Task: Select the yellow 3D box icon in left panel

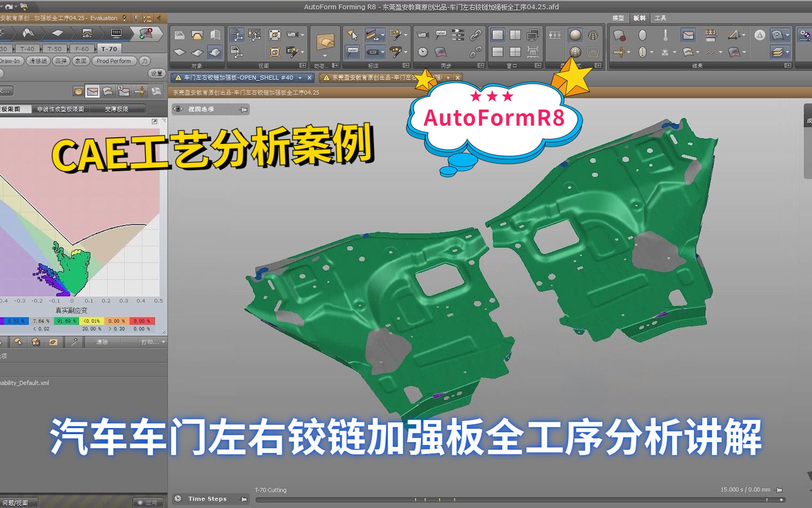Action: pyautogui.click(x=78, y=91)
